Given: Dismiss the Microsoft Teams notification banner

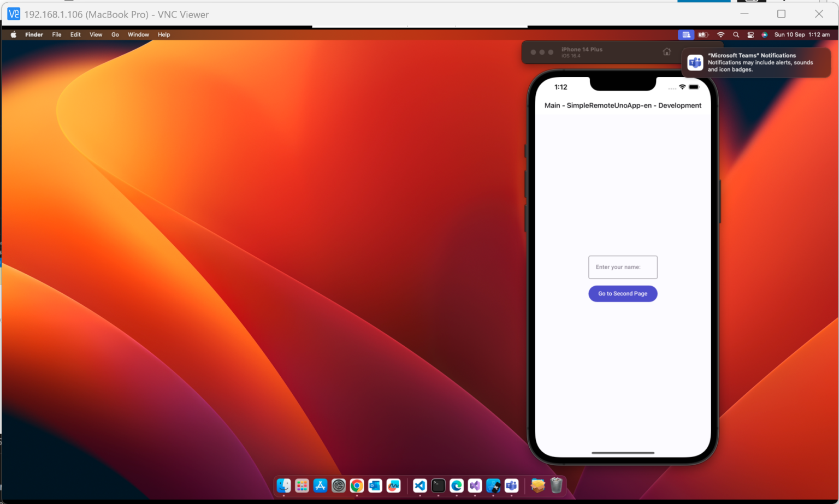Looking at the screenshot, I should [756, 62].
